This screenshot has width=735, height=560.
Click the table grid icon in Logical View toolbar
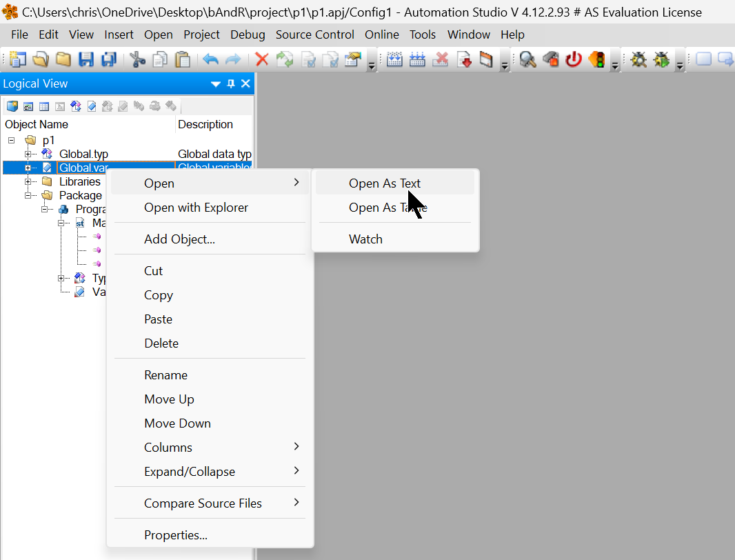click(x=44, y=106)
